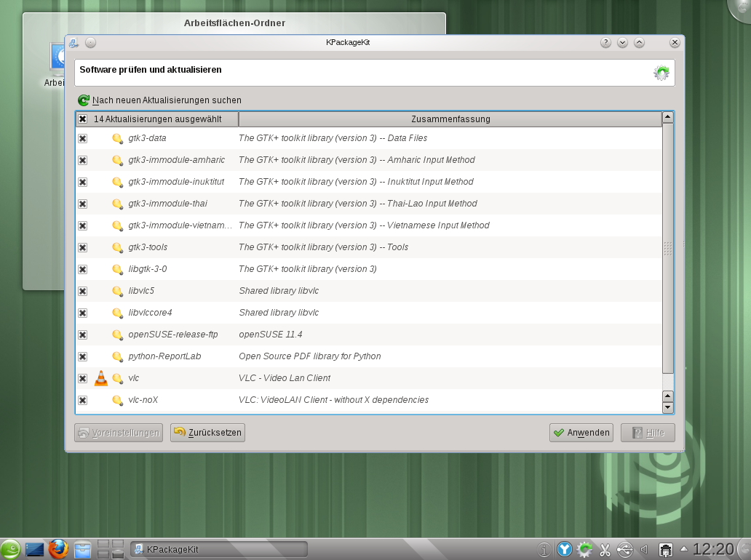Click the scroll up arrow of list

(x=667, y=118)
